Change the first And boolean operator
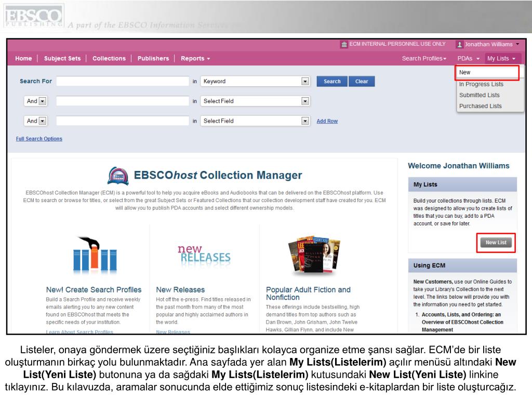 (x=35, y=101)
